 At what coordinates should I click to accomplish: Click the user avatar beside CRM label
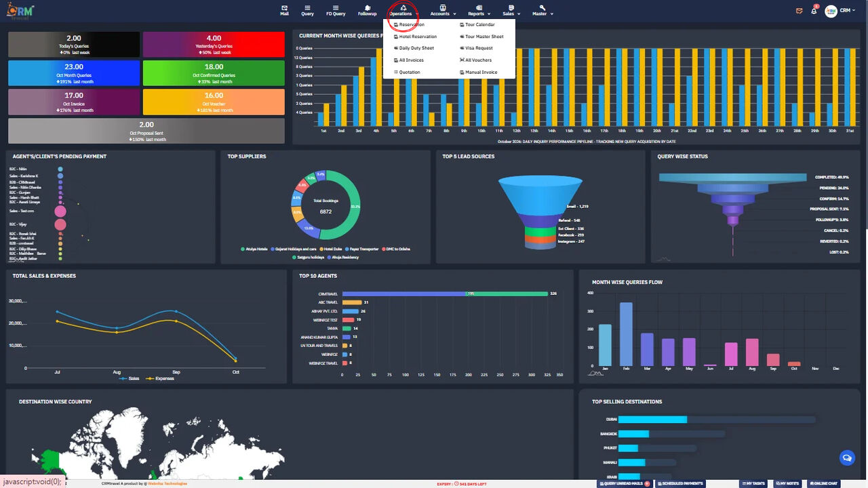click(831, 11)
